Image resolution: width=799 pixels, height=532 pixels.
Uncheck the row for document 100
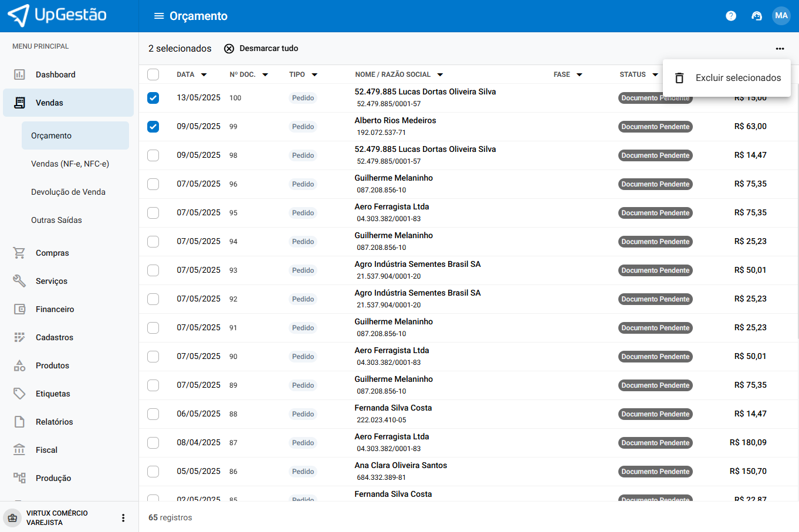[x=153, y=98]
